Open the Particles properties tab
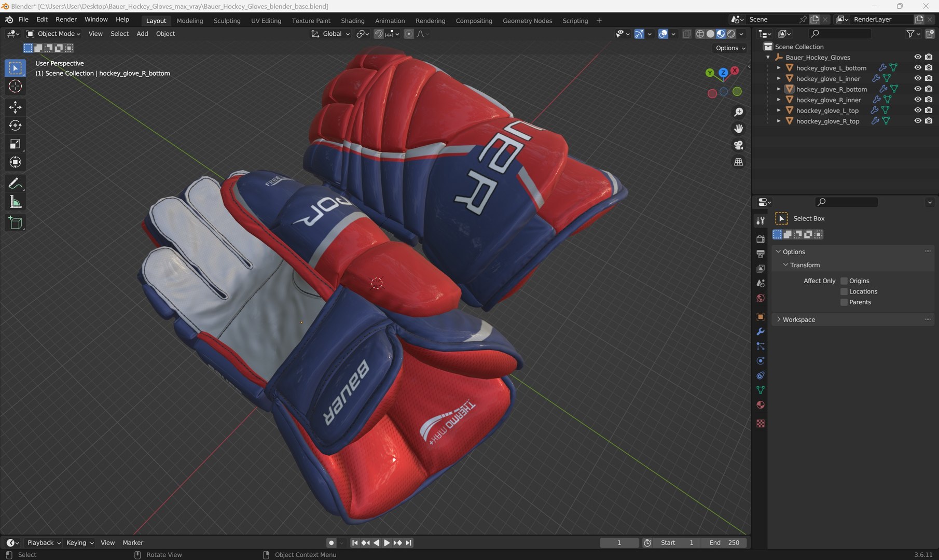Screen dimensions: 939x560 click(761, 346)
